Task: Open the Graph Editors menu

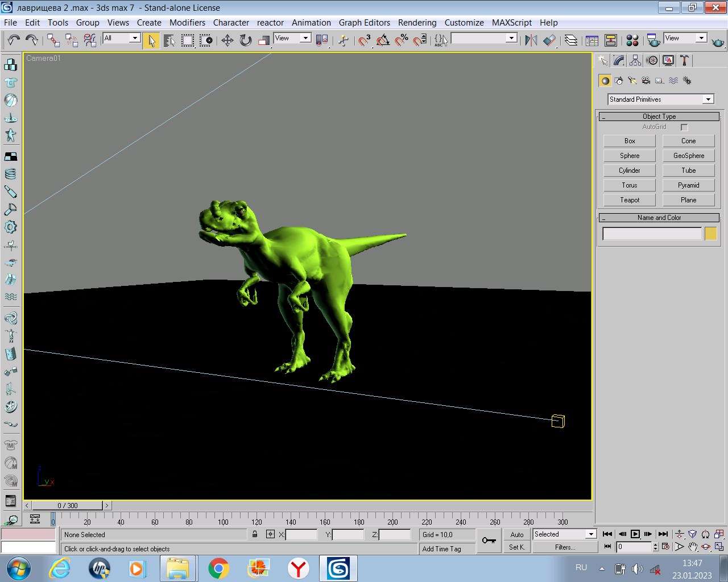Action: point(365,23)
